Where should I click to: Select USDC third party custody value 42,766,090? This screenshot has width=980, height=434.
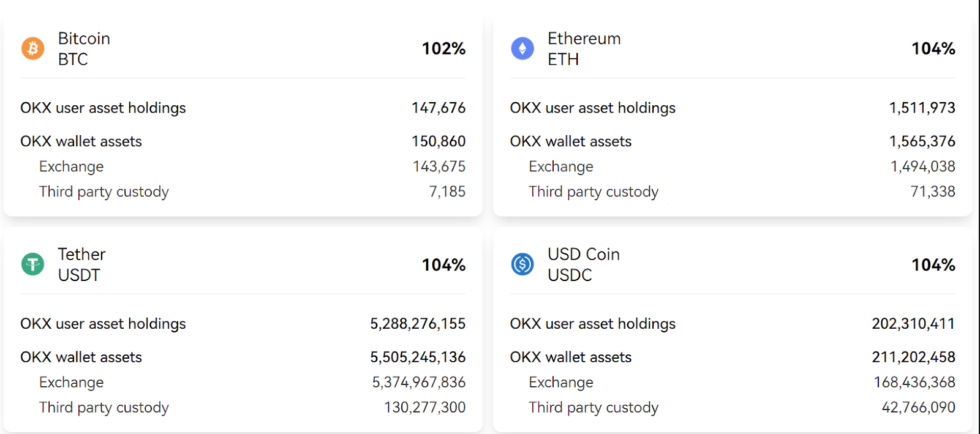[918, 408]
